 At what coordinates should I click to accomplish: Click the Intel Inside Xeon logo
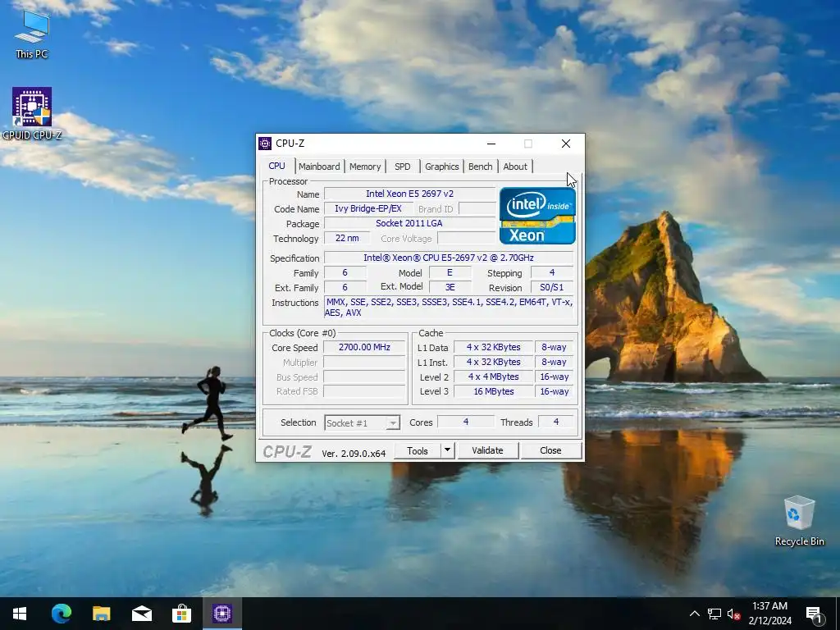tap(537, 216)
